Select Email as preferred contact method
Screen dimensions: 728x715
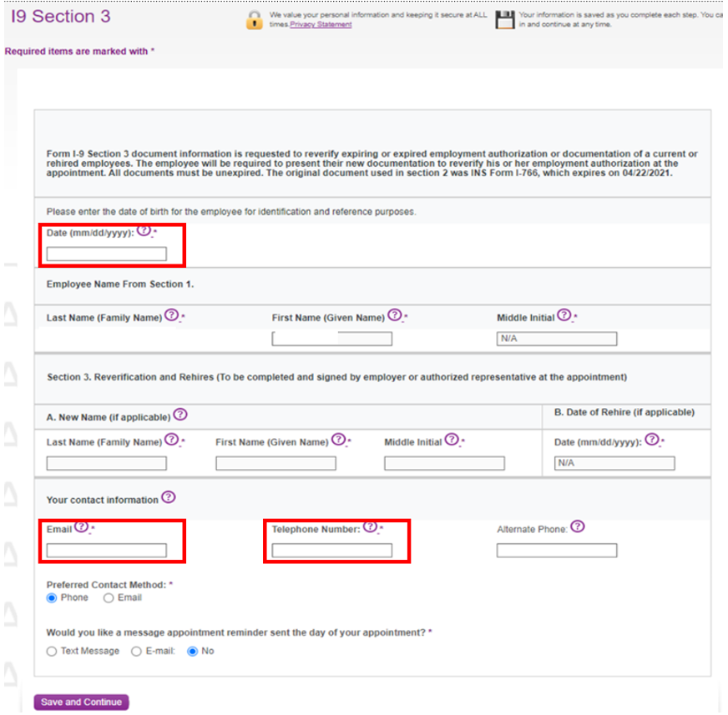click(109, 598)
